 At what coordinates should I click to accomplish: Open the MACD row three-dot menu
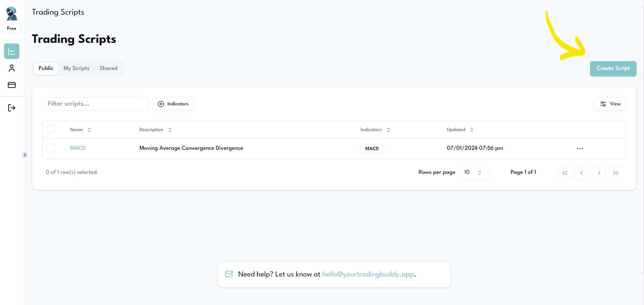click(579, 149)
